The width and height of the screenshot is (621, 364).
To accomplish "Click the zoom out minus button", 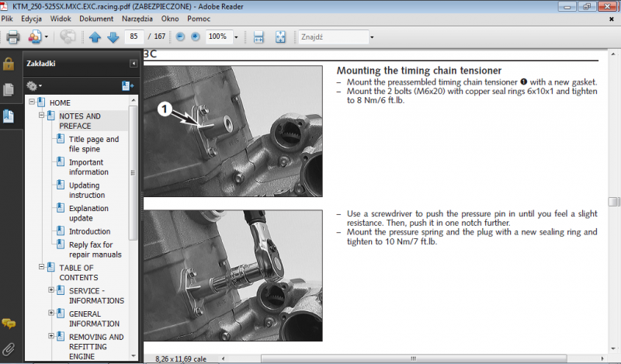I will 180,36.
